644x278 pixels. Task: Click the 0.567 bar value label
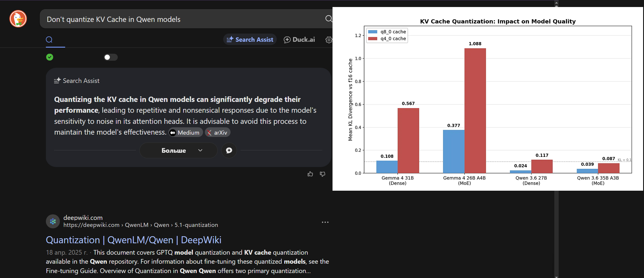point(408,103)
